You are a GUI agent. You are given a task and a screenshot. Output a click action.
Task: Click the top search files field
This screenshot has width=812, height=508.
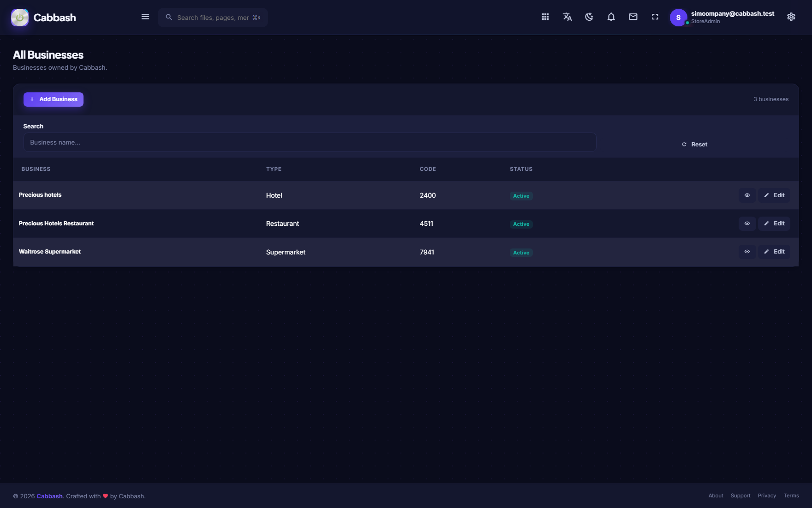click(x=213, y=18)
